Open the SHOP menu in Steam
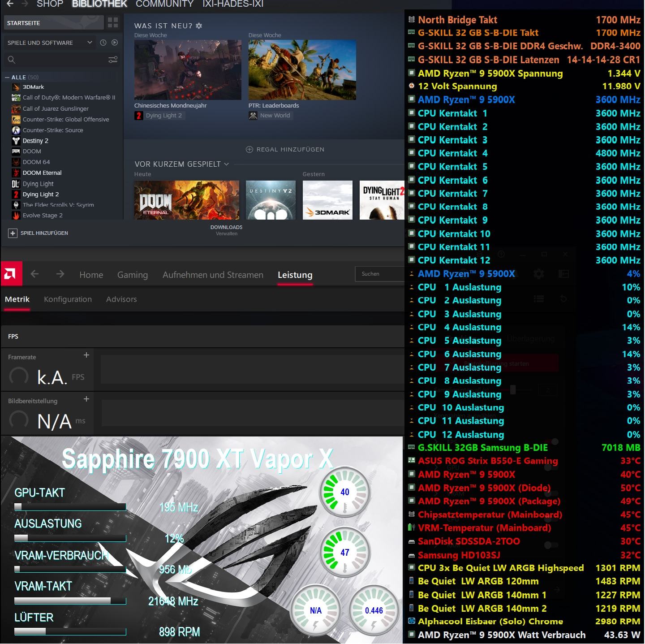This screenshot has height=644, width=645. (50, 4)
